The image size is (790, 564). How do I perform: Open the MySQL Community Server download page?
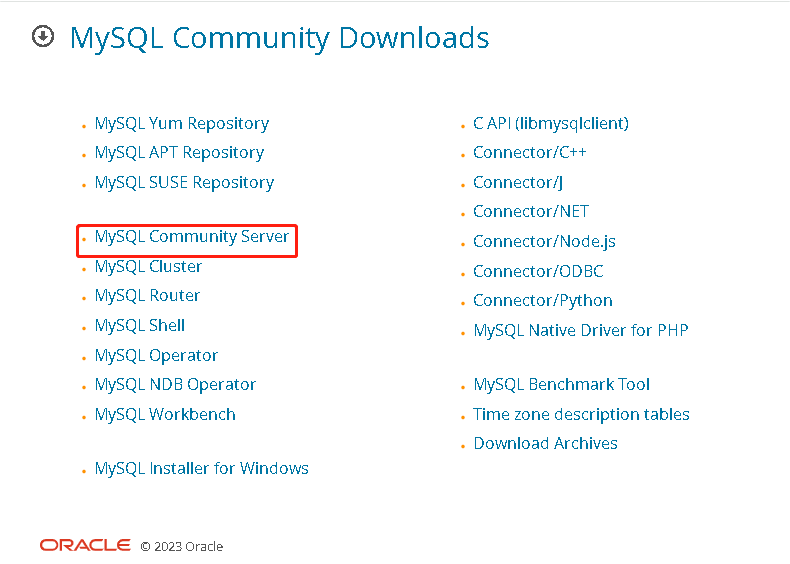191,237
